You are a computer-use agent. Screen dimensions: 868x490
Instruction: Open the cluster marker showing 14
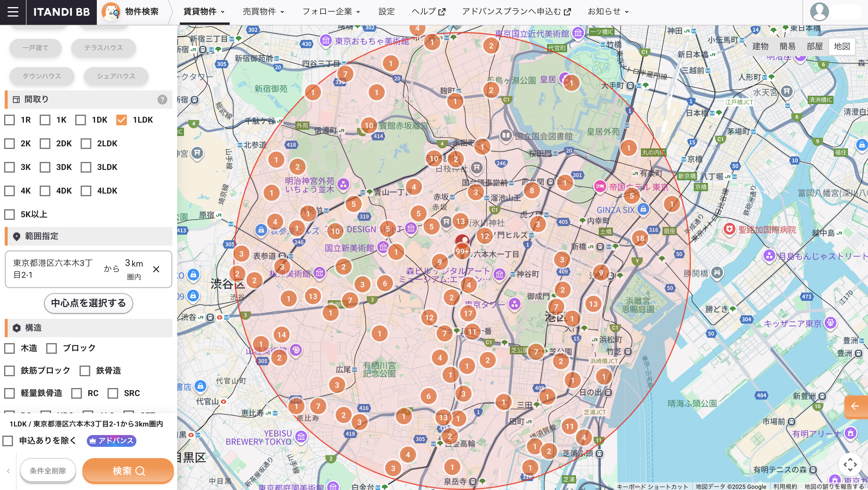pos(282,335)
